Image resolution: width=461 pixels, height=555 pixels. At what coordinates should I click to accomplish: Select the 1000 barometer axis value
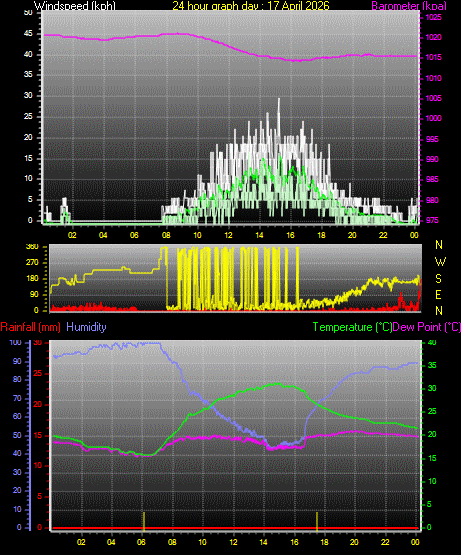tap(433, 118)
